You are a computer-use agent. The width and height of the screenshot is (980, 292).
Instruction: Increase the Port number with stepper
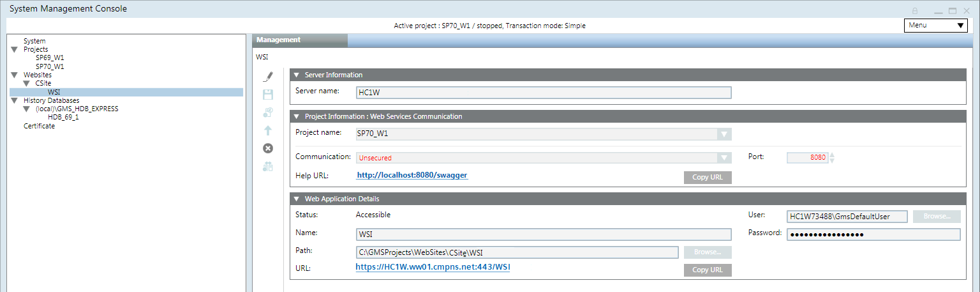tap(832, 155)
